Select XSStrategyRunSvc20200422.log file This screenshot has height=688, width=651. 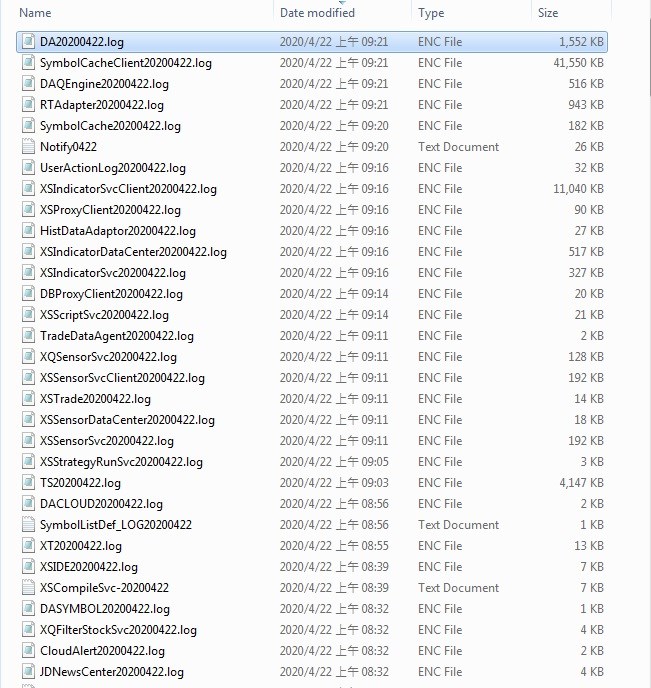pyautogui.click(x=121, y=462)
